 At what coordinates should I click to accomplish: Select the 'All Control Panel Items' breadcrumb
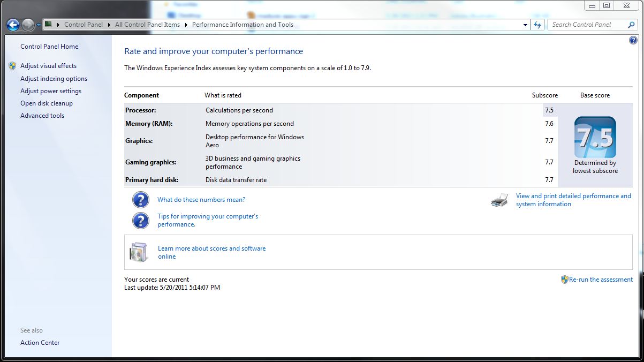[x=148, y=25]
